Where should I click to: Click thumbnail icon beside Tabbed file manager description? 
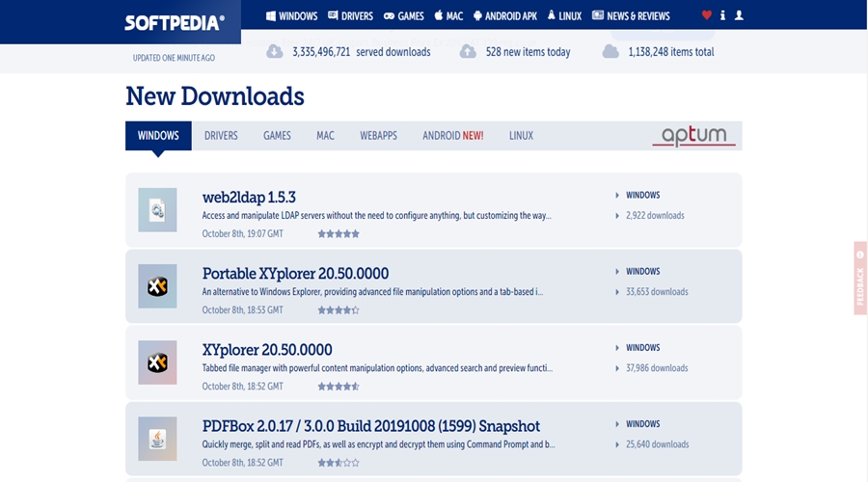click(x=157, y=362)
